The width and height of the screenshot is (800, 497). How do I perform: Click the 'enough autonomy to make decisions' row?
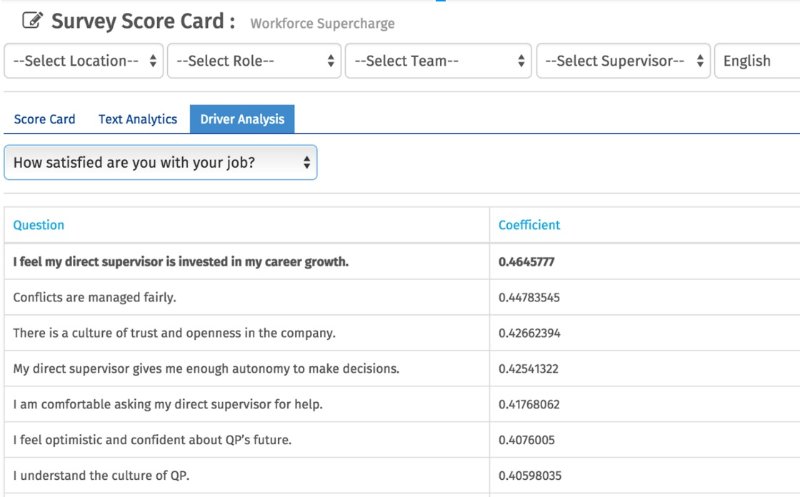[x=402, y=368]
